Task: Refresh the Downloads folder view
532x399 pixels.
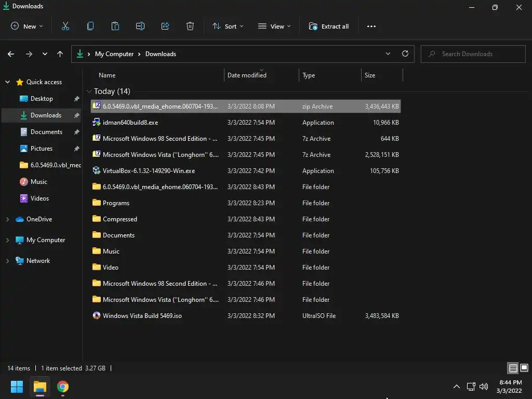Action: (x=405, y=54)
